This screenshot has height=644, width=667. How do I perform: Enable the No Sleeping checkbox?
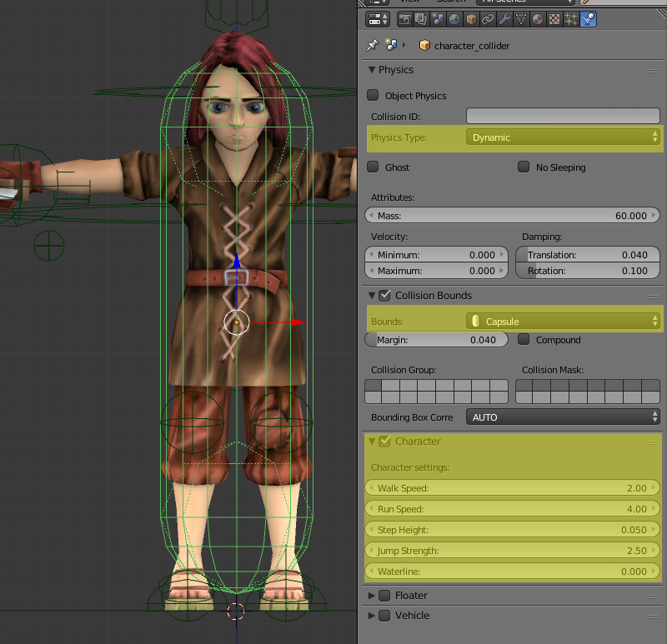(x=524, y=167)
